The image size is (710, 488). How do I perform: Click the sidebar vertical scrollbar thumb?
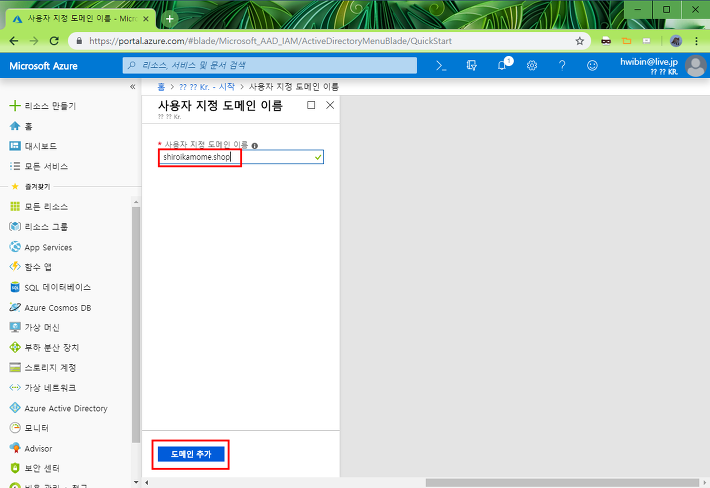[x=136, y=325]
